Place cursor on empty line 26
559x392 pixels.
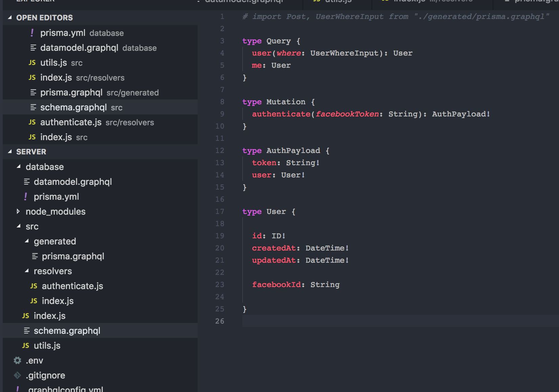(401, 321)
